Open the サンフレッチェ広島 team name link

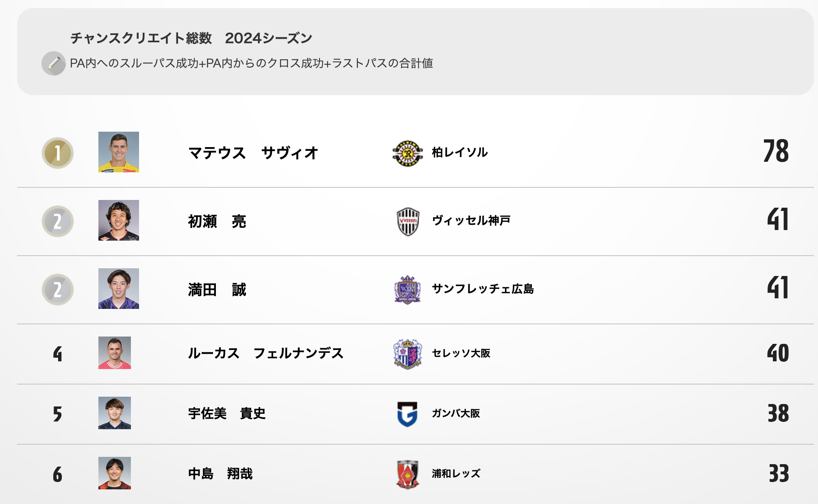(483, 289)
